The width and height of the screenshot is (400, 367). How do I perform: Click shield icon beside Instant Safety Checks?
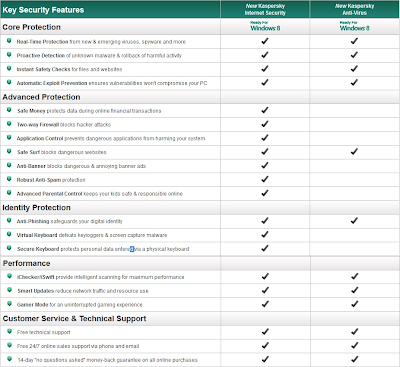pyautogui.click(x=9, y=69)
